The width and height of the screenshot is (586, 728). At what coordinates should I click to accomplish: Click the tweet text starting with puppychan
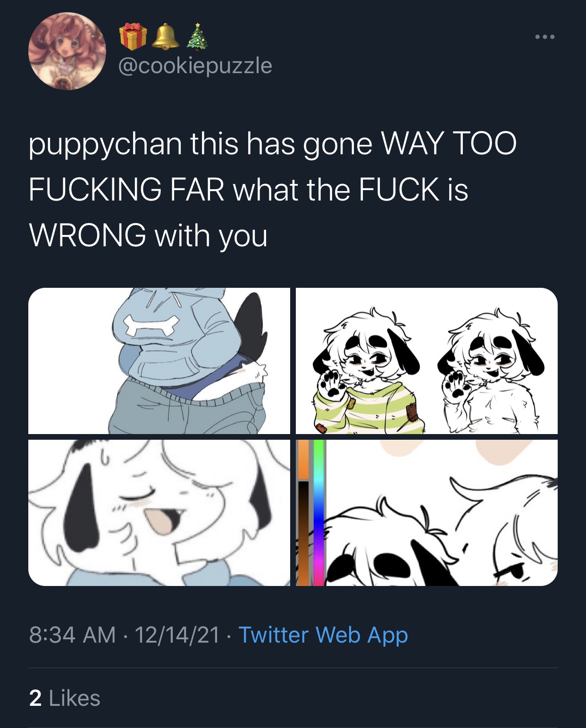(272, 189)
